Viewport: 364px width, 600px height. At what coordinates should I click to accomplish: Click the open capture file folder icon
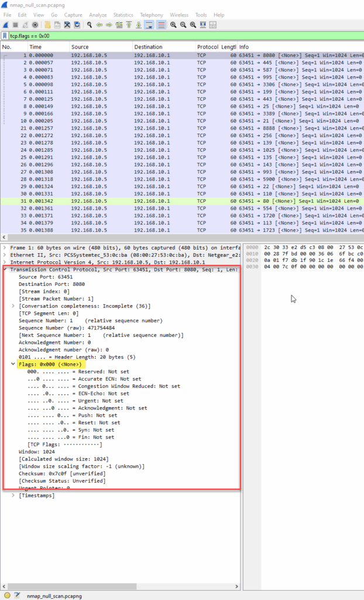click(x=47, y=25)
